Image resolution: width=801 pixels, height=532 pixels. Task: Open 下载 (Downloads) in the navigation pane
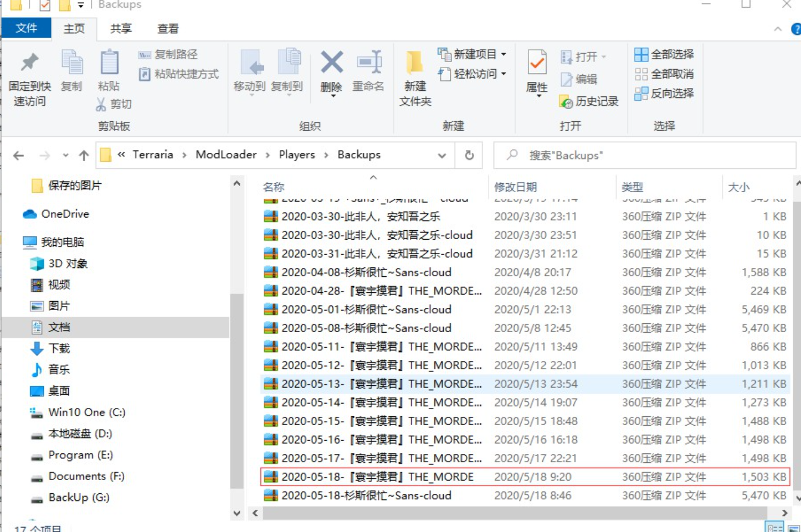tap(50, 348)
